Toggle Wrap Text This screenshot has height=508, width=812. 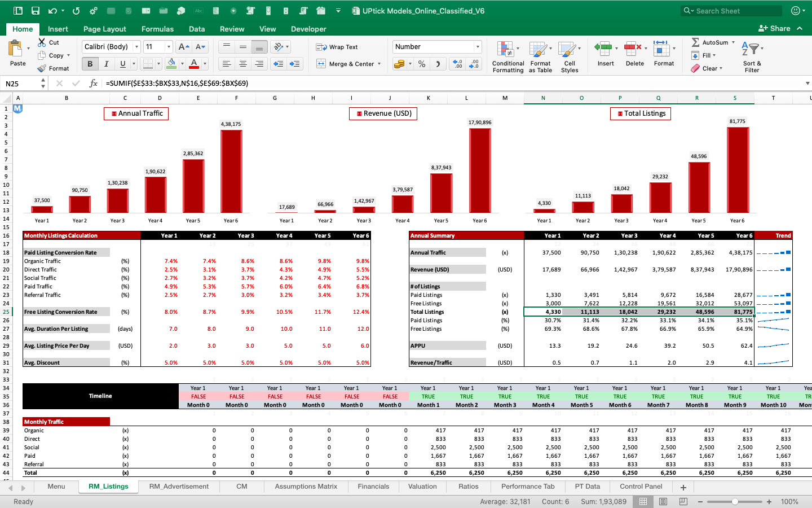[337, 47]
